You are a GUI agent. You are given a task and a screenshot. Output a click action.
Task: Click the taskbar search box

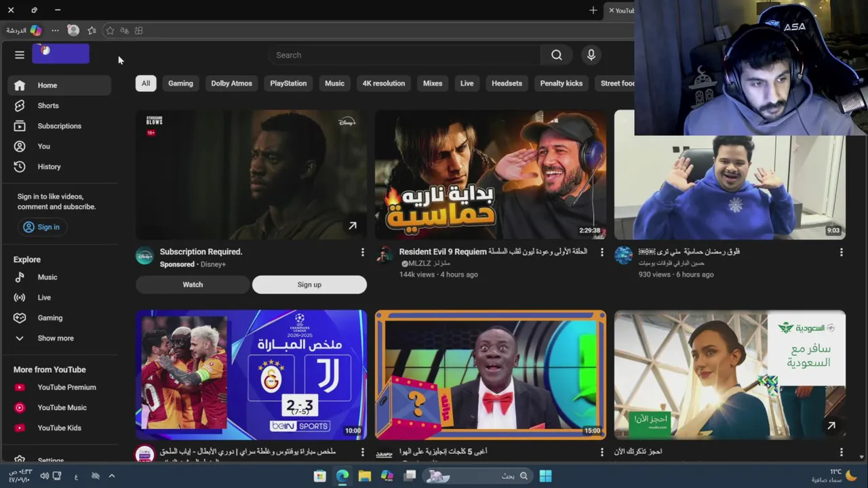[477, 476]
